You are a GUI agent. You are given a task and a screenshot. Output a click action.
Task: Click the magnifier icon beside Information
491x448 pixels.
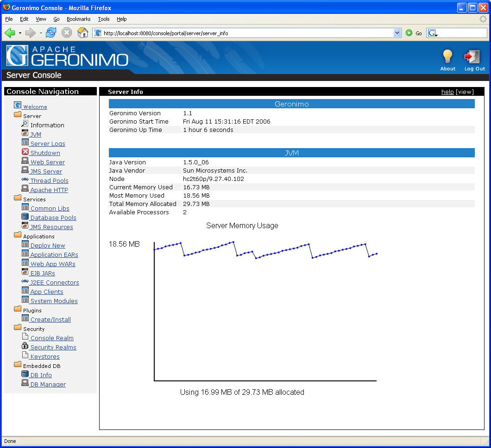click(25, 124)
